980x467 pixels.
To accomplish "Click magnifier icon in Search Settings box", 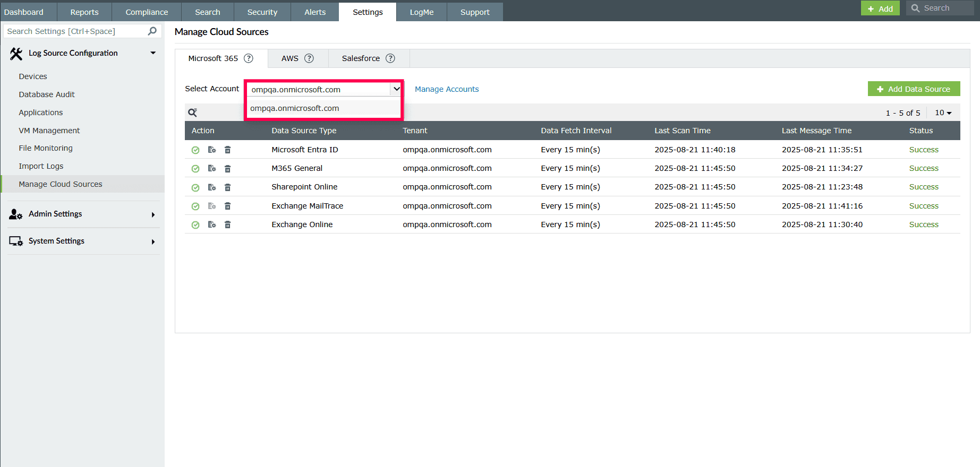I will [152, 31].
